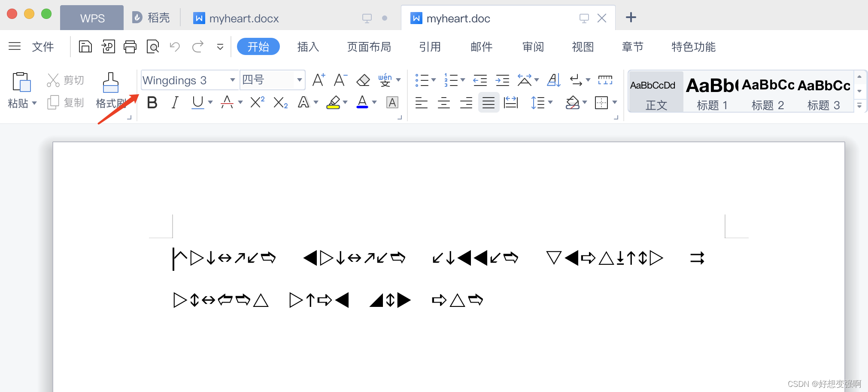Apply Subscript formatting
The height and width of the screenshot is (392, 868).
pos(280,102)
